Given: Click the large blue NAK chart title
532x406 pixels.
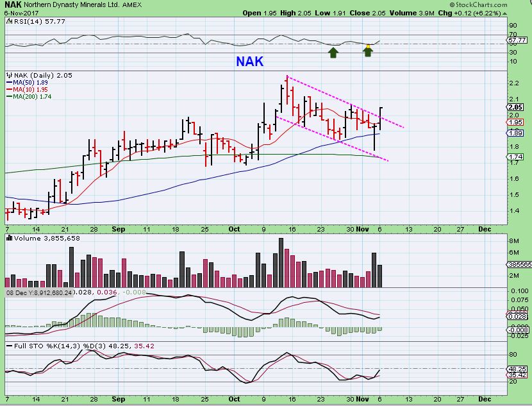Looking at the screenshot, I should point(250,62).
